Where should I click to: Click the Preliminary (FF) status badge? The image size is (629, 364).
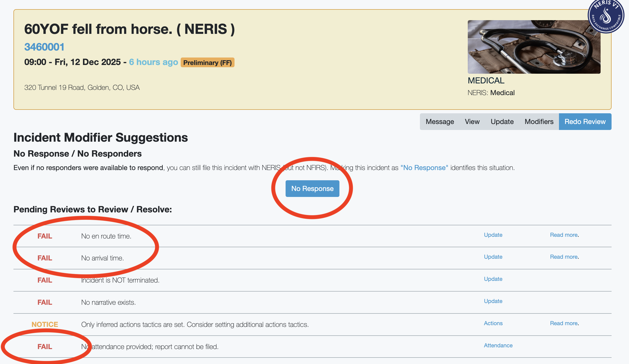tap(207, 62)
